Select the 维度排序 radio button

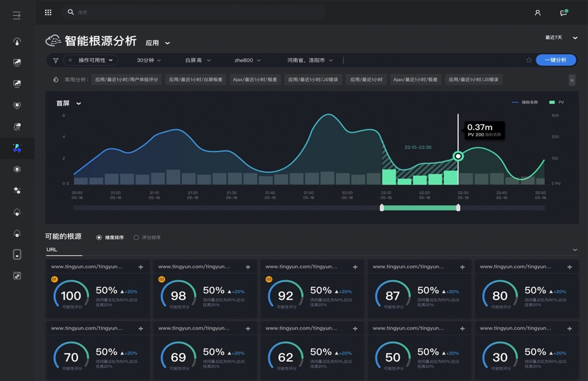(99, 238)
